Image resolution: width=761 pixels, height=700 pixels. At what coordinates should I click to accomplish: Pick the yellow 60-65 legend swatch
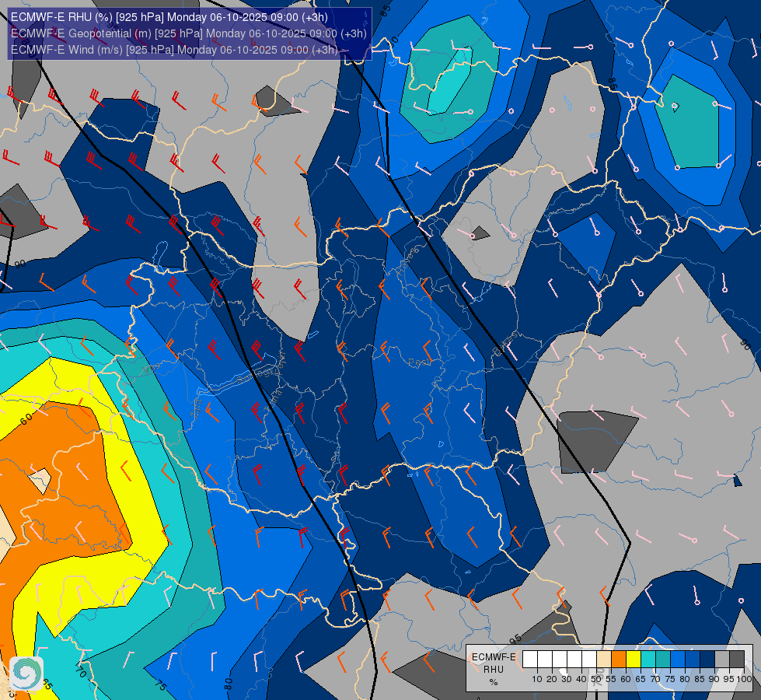[x=634, y=659]
